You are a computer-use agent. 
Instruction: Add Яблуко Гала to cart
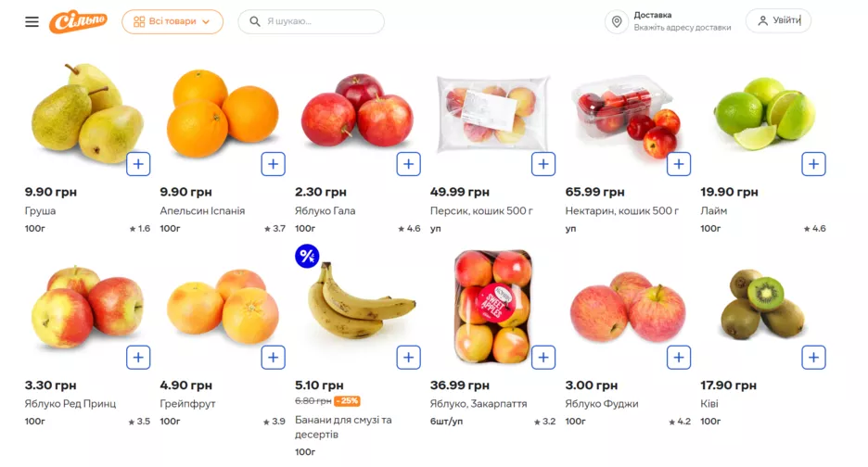(408, 164)
